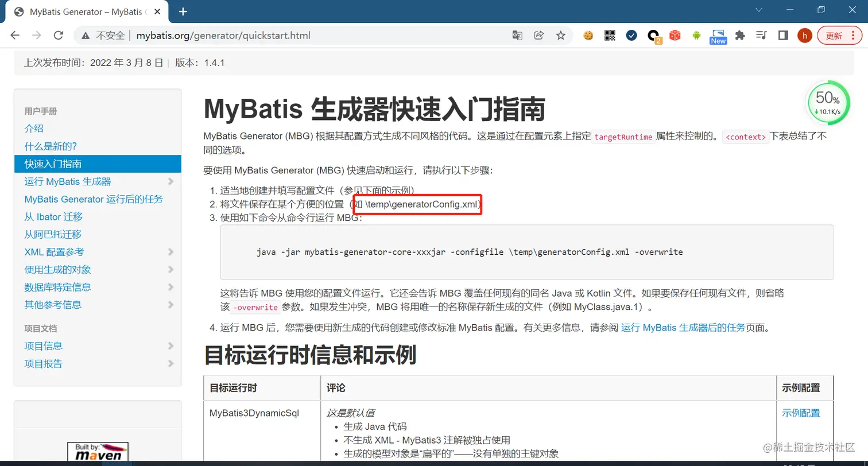Open 从 Ibator 迁移 in the sidebar
Viewport: 868px width, 466px height.
(53, 217)
